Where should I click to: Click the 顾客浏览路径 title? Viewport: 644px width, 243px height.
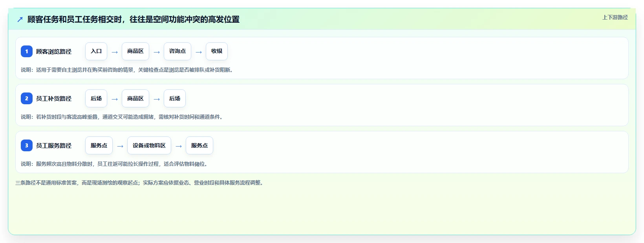coord(54,51)
